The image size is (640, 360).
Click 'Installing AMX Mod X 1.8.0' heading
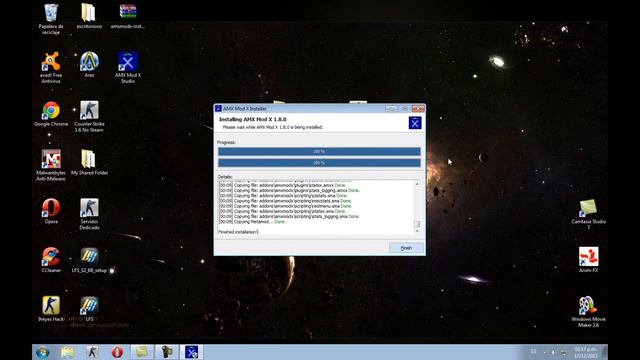pyautogui.click(x=253, y=119)
